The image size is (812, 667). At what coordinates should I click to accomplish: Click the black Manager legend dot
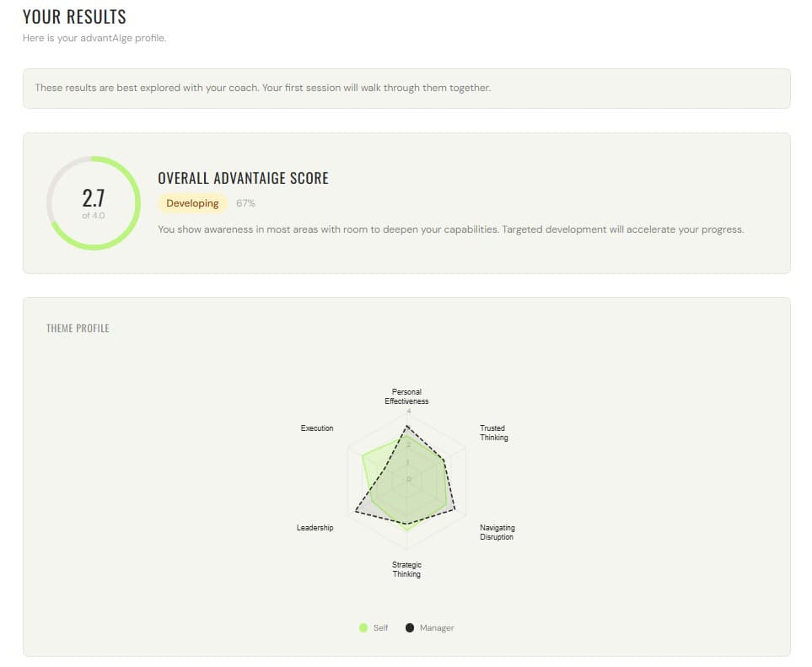coord(410,627)
